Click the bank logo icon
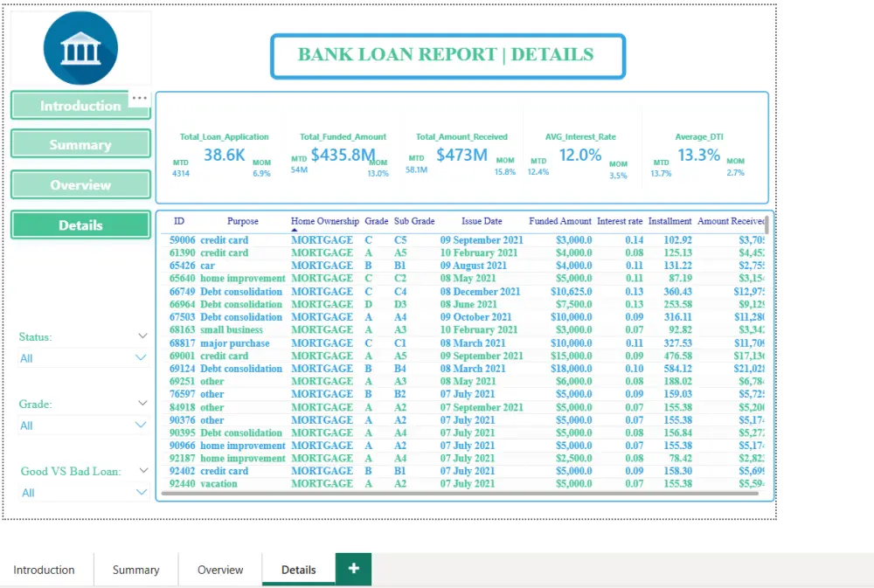Screen dimensions: 874x588 (80, 49)
